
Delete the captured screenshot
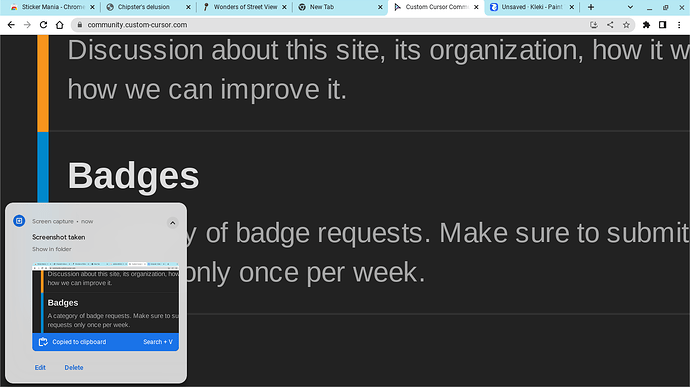click(74, 368)
